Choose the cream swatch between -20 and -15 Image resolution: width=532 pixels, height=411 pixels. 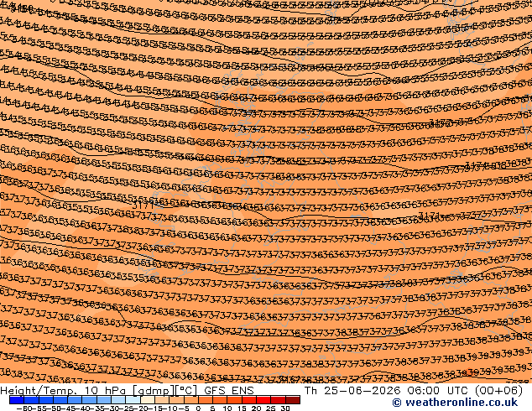[x=147, y=400]
